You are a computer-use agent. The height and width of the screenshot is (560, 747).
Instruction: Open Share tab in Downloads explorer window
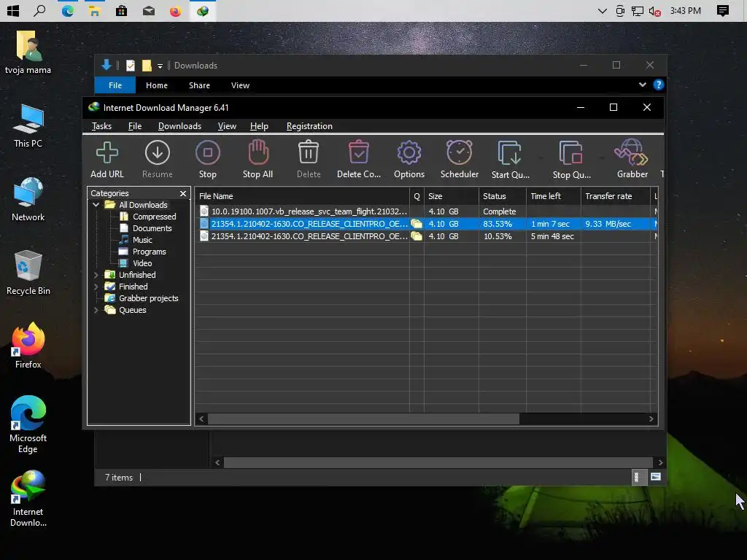(x=199, y=85)
